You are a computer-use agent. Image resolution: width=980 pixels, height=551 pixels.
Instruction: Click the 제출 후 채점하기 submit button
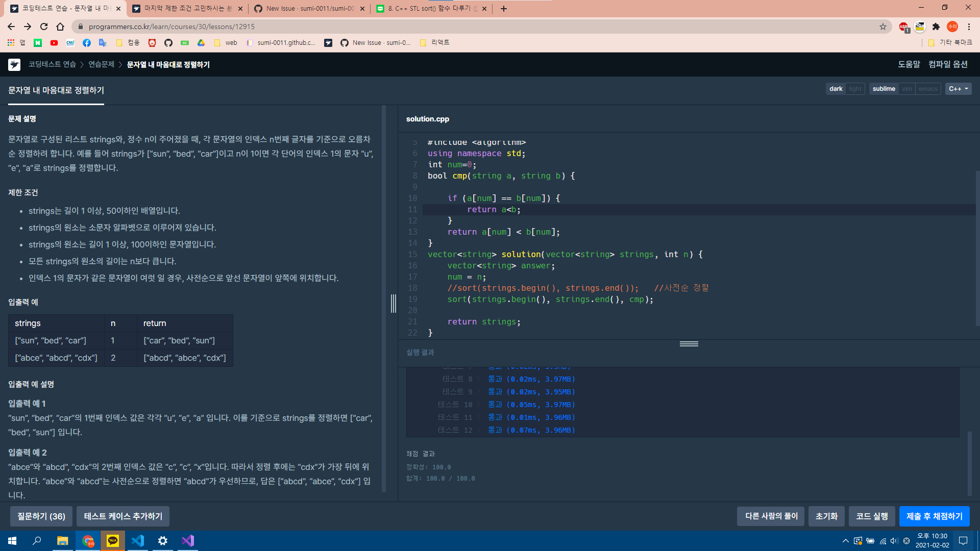[x=934, y=516]
